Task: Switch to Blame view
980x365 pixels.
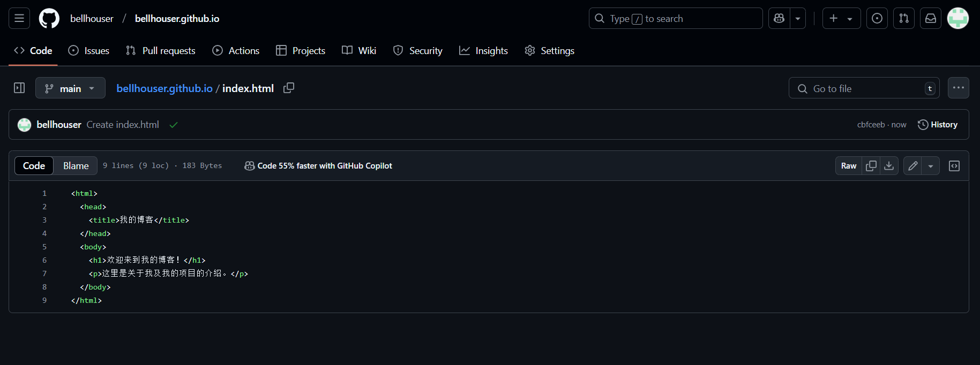Action: coord(76,166)
